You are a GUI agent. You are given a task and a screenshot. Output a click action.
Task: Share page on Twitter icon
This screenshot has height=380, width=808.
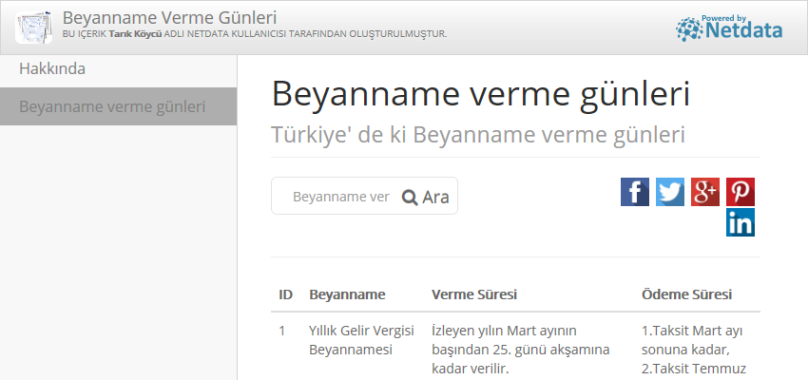point(670,192)
